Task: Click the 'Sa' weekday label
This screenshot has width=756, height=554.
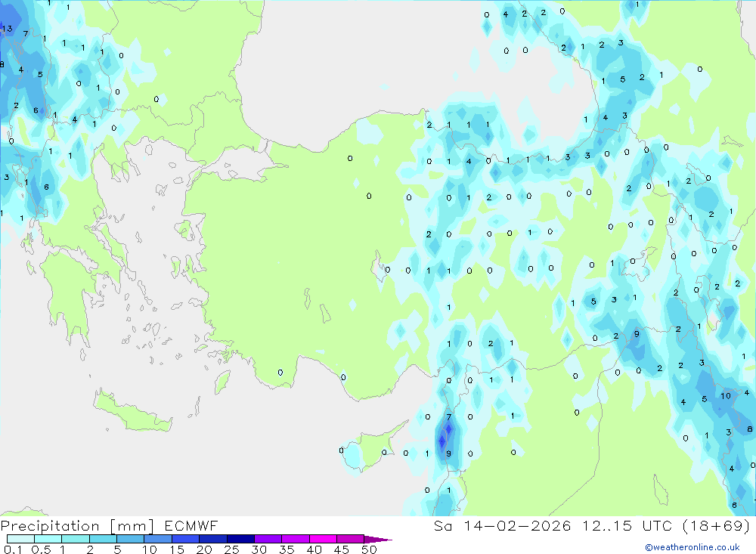Action: 443,525
